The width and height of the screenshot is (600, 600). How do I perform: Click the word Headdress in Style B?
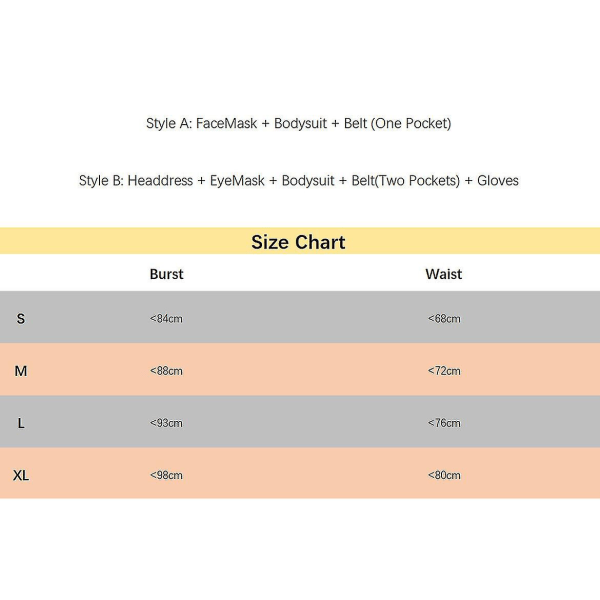(x=160, y=181)
